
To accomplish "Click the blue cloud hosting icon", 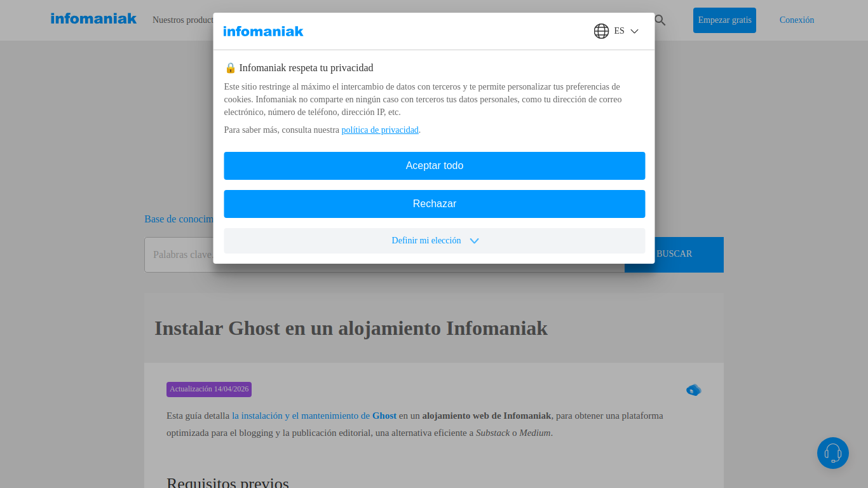I will click(x=694, y=390).
